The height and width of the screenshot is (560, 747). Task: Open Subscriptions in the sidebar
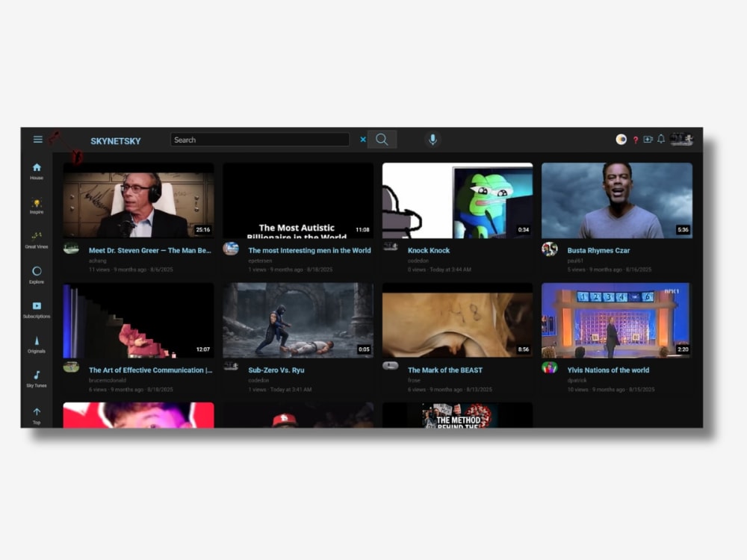click(37, 310)
